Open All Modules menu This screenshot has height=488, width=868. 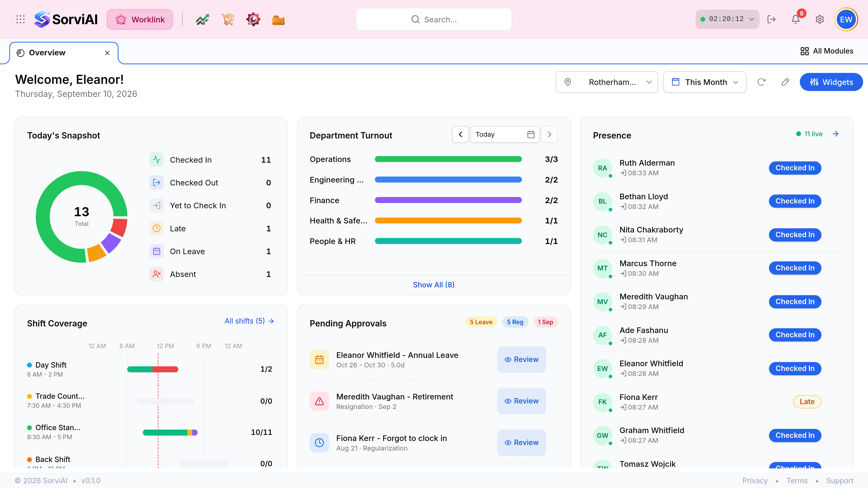coord(827,51)
